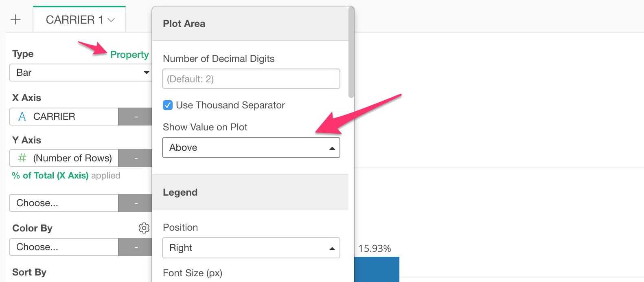This screenshot has height=282, width=644.
Task: Click the CARRIER column type icon
Action: click(x=22, y=117)
